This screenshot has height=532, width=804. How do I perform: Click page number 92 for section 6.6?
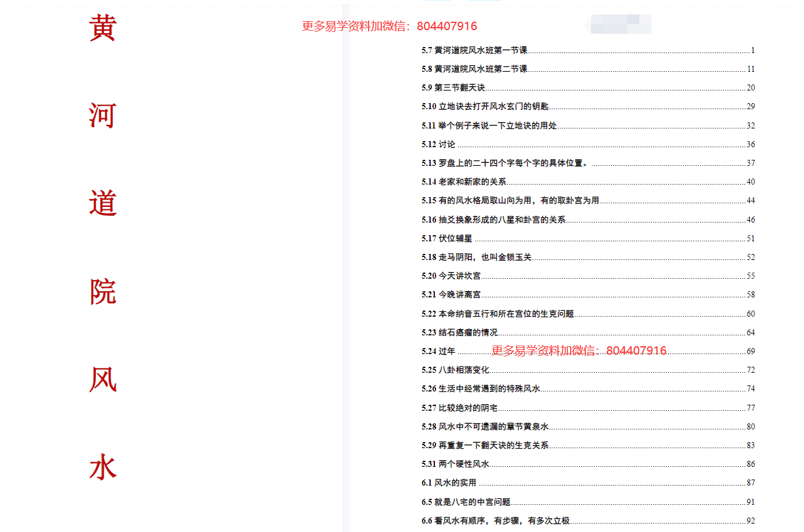tap(750, 521)
